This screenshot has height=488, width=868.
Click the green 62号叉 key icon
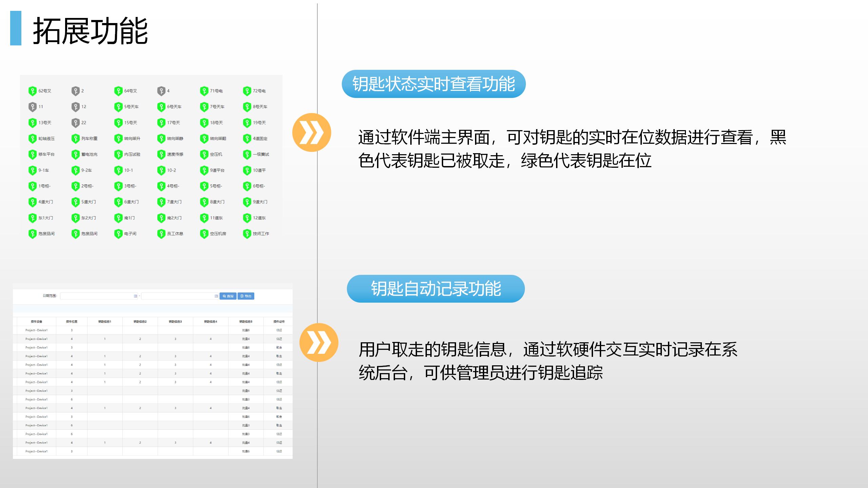point(32,91)
